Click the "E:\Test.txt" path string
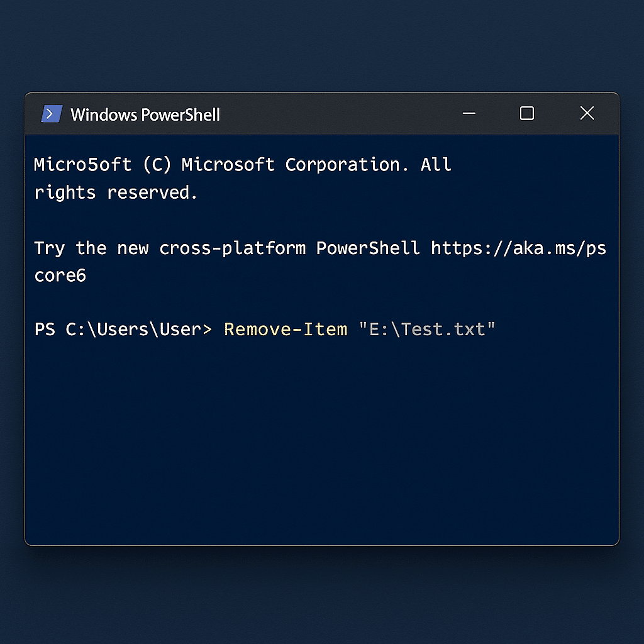 [x=427, y=330]
